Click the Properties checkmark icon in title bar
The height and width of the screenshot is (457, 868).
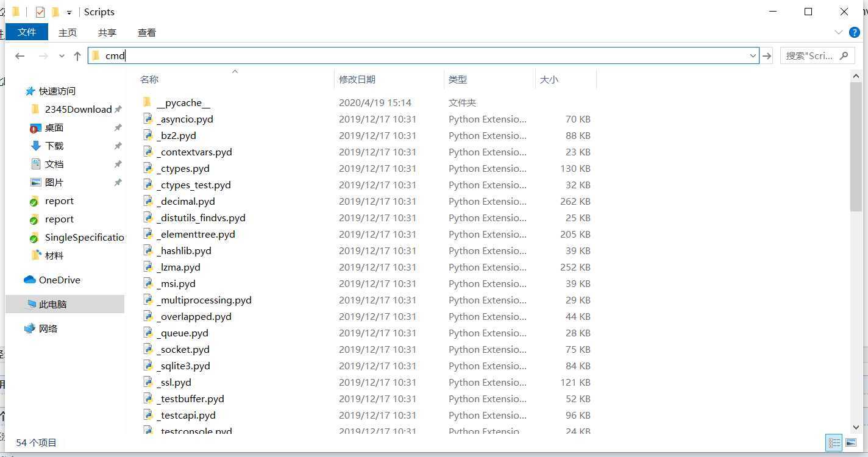click(x=40, y=12)
